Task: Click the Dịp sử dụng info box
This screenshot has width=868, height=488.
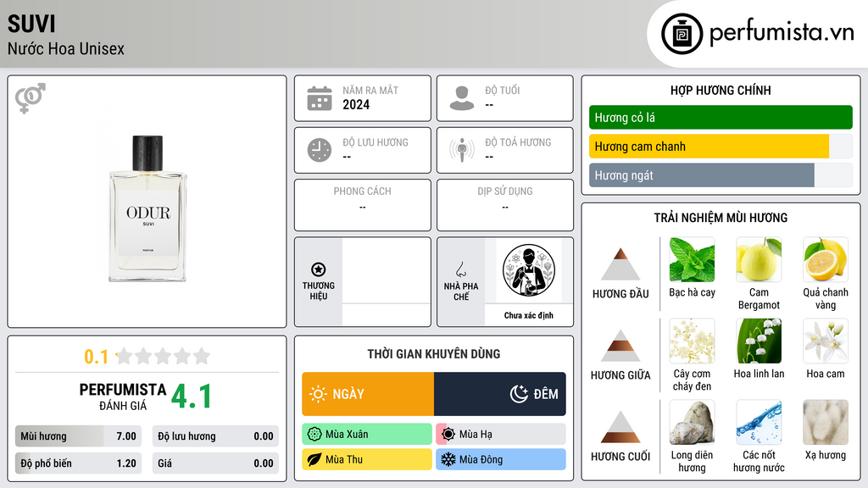Action: [505, 205]
